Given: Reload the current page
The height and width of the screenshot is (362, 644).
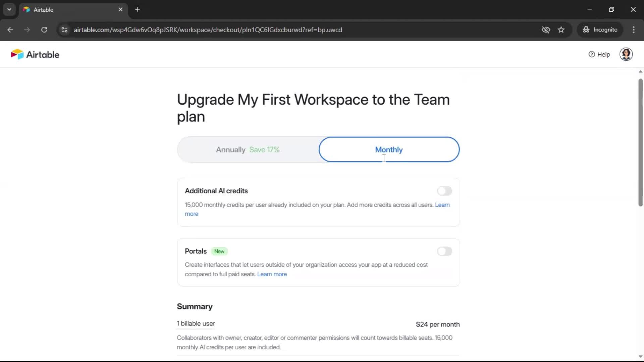Looking at the screenshot, I should 44,30.
